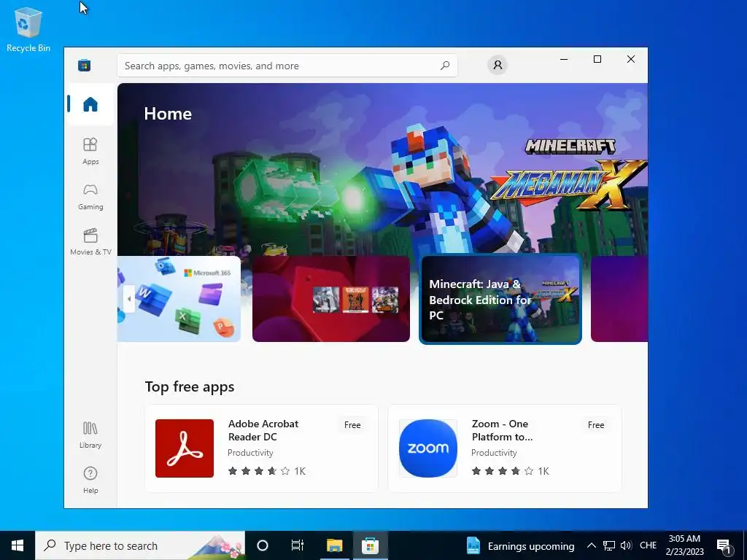Open network status tray icon
Image resolution: width=747 pixels, height=560 pixels.
[609, 545]
